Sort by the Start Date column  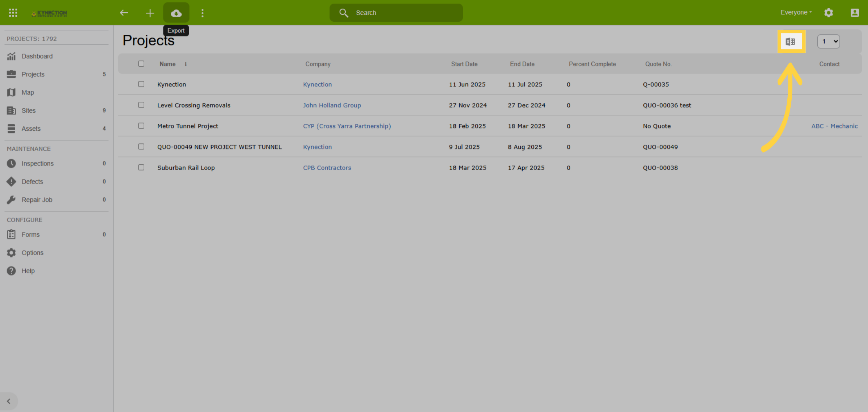point(464,64)
